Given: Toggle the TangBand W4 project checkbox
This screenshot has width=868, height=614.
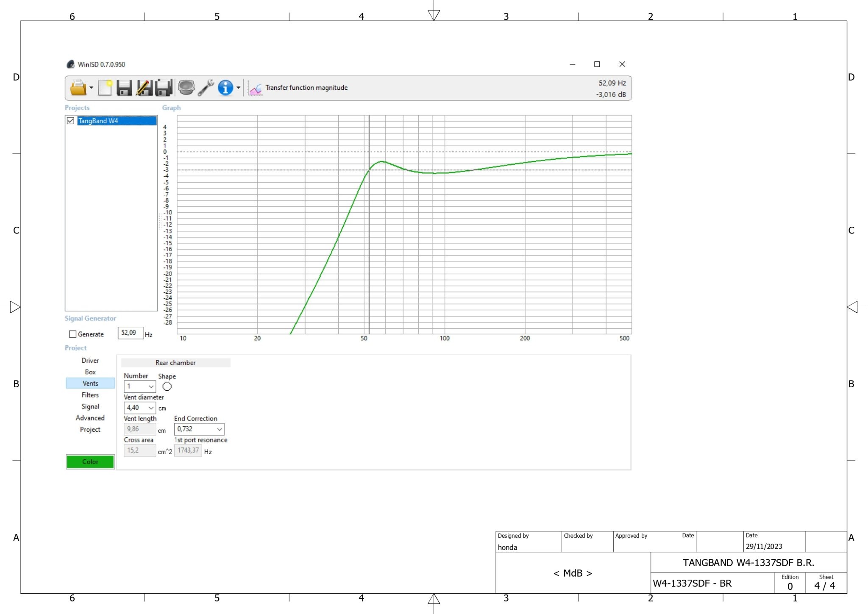Looking at the screenshot, I should tap(71, 121).
